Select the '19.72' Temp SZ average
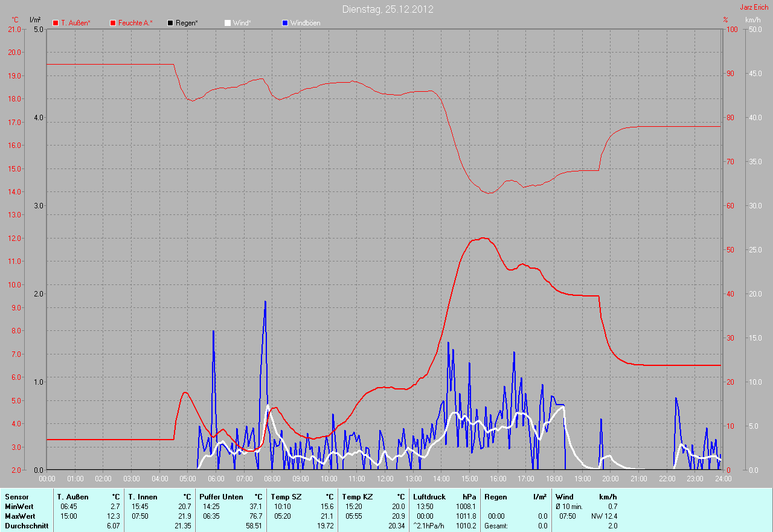Image resolution: width=773 pixels, height=532 pixels. click(x=326, y=526)
